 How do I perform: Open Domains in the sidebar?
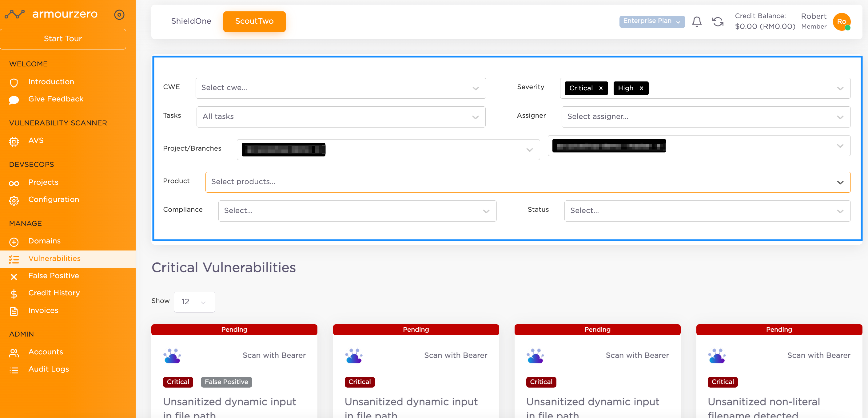44,241
